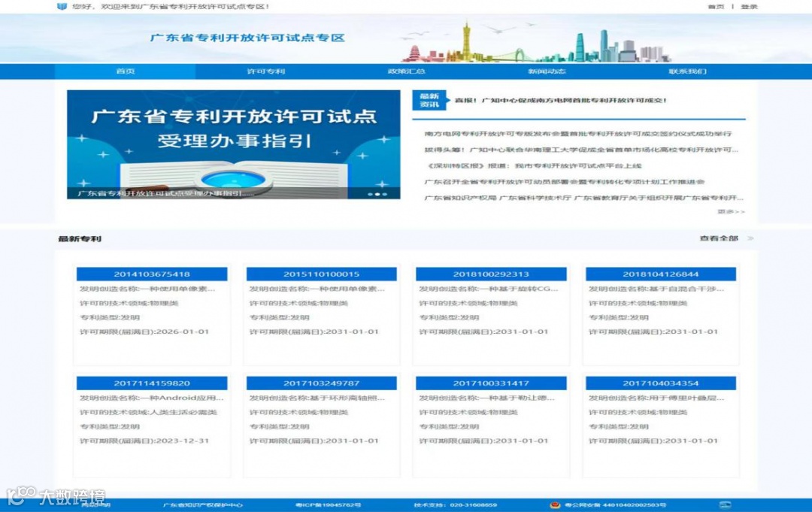The image size is (812, 512).
Task: Switch to the 许可专利 navigation tab
Action: click(x=265, y=71)
